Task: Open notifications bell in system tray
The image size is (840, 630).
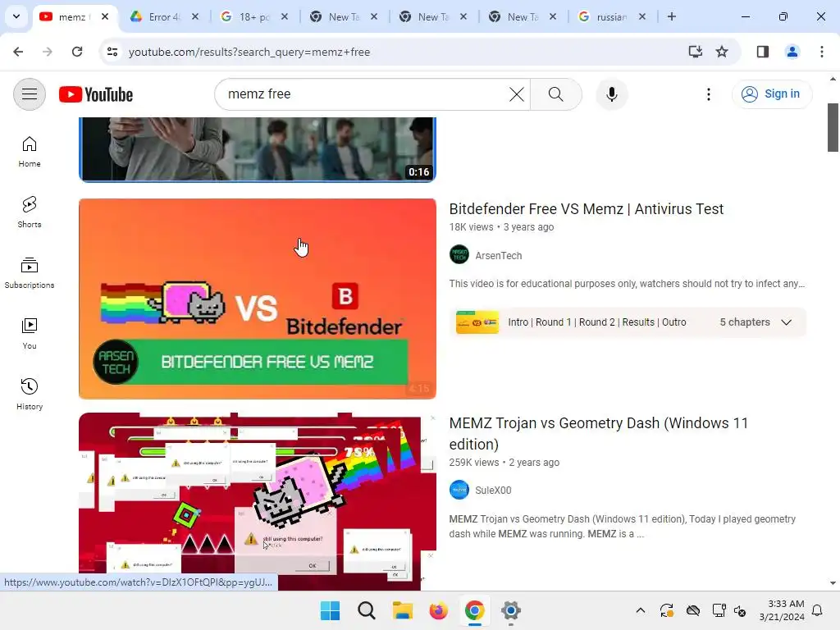Action: click(817, 610)
